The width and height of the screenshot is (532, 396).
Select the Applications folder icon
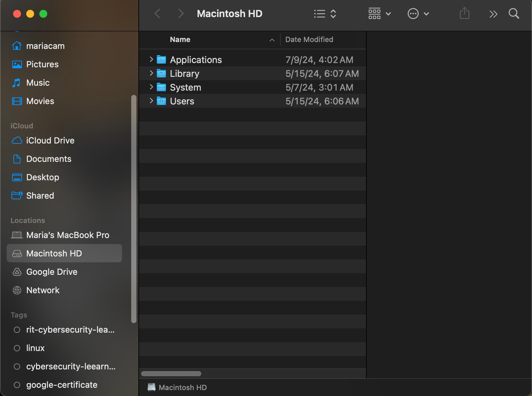tap(161, 59)
